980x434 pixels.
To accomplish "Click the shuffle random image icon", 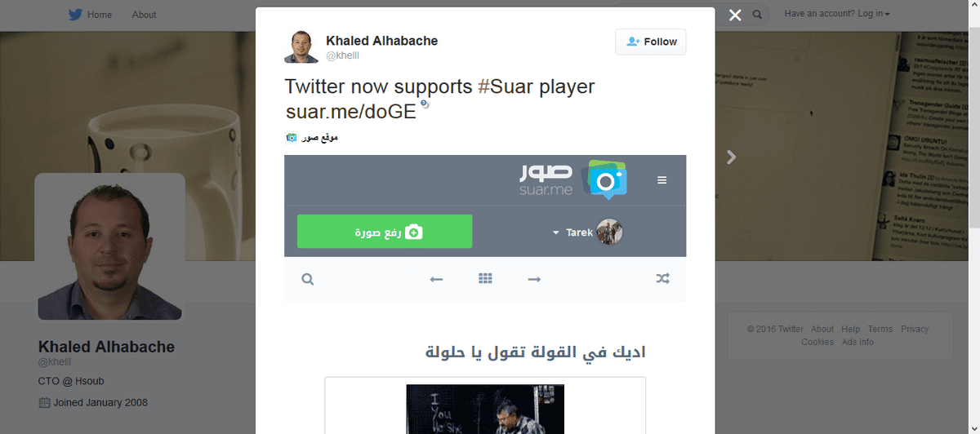I will pos(663,279).
